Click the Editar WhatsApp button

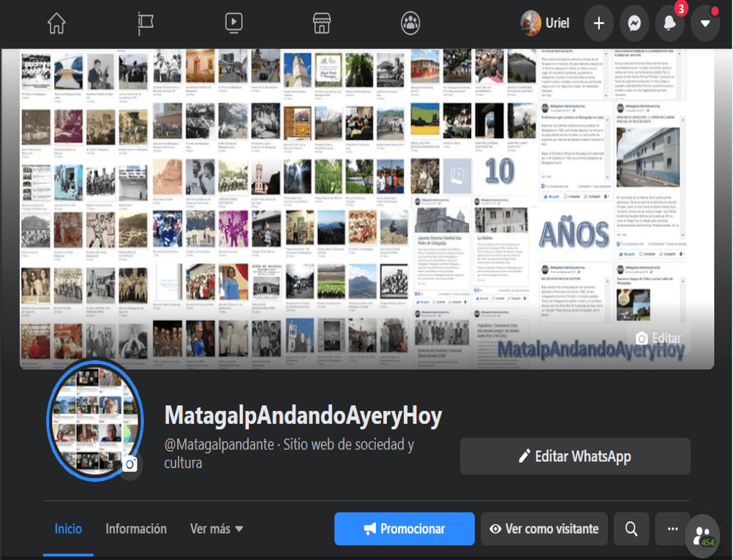(575, 455)
